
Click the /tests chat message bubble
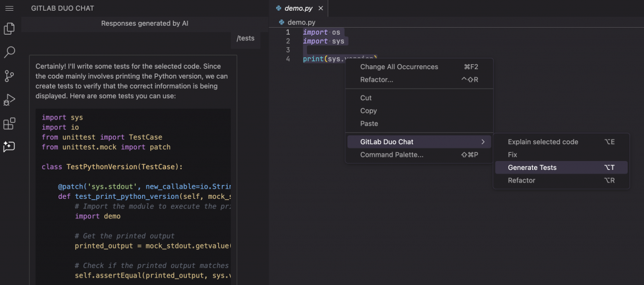245,38
